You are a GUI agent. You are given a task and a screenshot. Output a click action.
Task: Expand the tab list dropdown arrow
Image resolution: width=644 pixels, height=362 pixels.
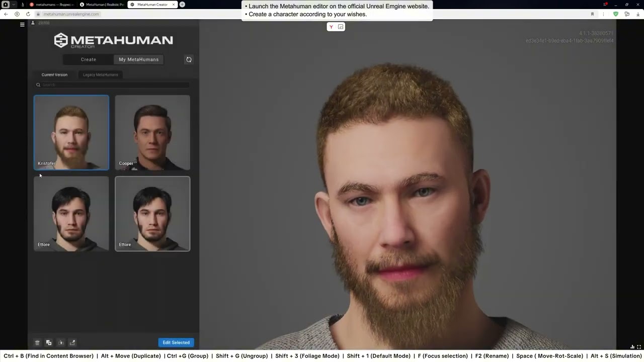(15, 5)
